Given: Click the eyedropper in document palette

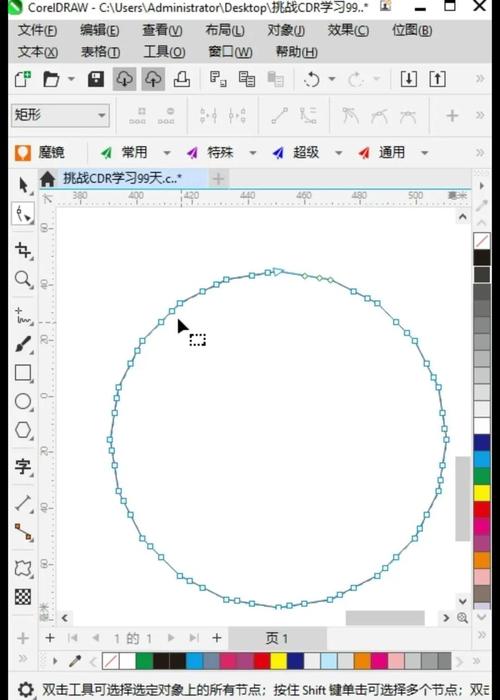Looking at the screenshot, I should tap(75, 661).
